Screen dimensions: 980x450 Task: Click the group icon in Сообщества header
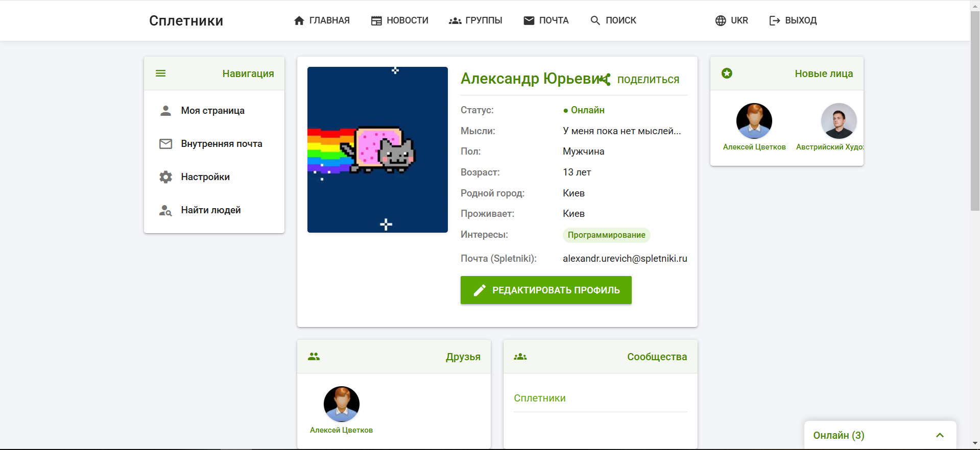coord(520,357)
